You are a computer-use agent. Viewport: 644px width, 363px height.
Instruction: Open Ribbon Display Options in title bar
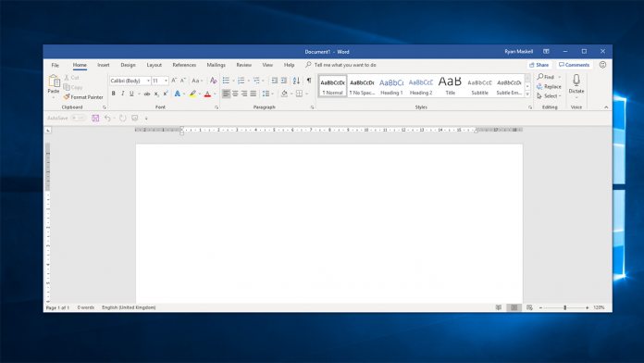(546, 51)
